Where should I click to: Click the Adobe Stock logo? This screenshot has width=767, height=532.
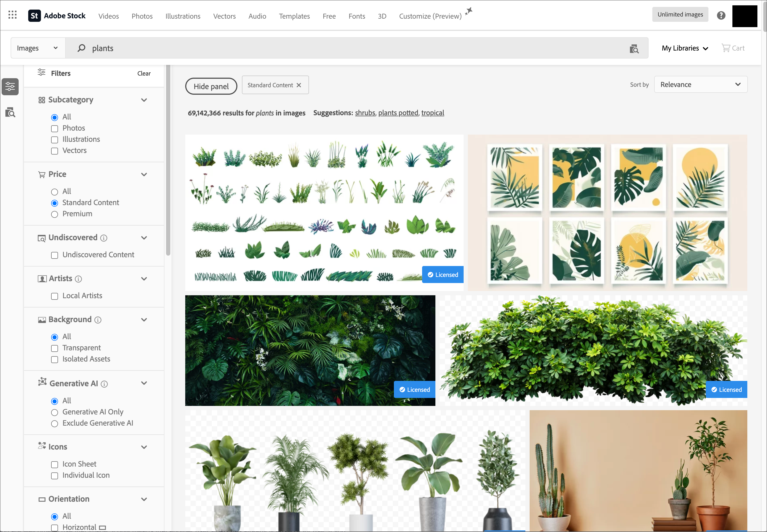coord(57,15)
